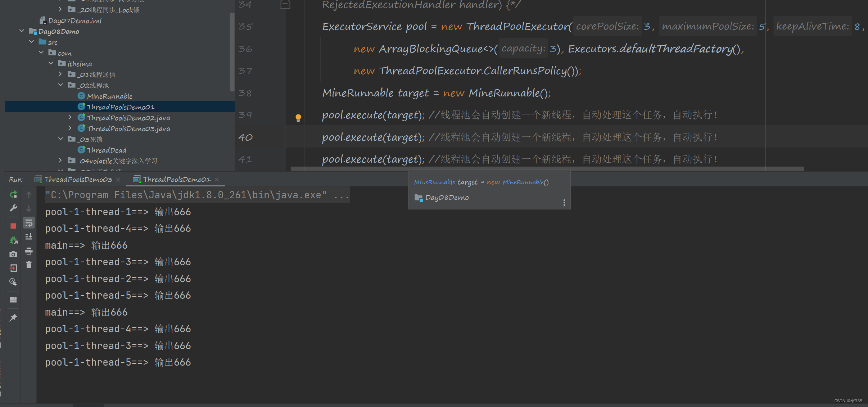Viewport: 868px width, 407px height.
Task: Select the ThreadPoolsDemo01 run tab
Action: tap(177, 179)
